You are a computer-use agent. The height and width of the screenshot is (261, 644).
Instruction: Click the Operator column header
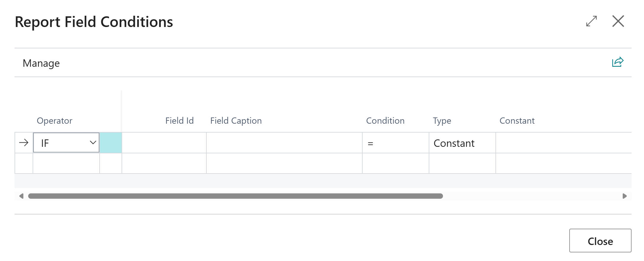click(54, 120)
